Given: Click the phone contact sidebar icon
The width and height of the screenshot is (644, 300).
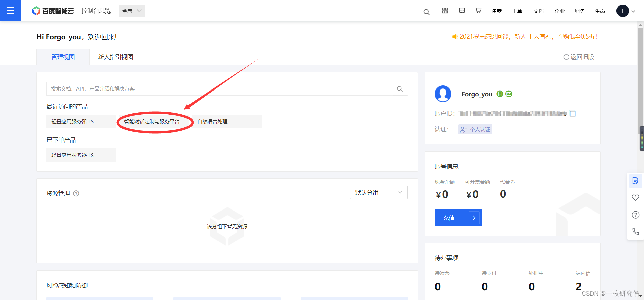Looking at the screenshot, I should (x=635, y=231).
